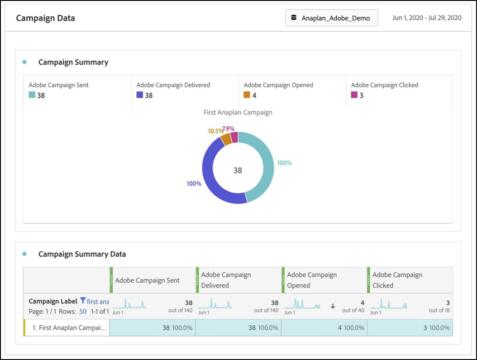This screenshot has height=360, width=477.
Task: Click the teal Adobe Campaign Sent legend swatch
Action: click(32, 95)
